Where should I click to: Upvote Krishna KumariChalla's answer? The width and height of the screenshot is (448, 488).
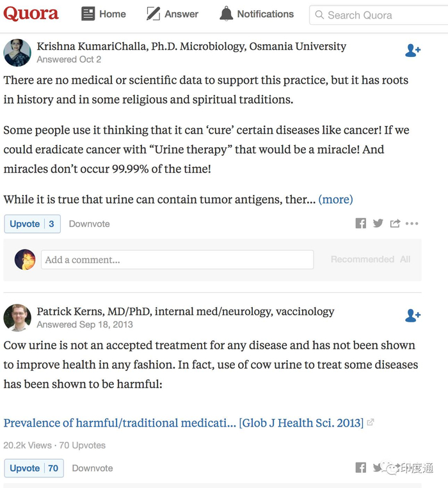pos(32,224)
